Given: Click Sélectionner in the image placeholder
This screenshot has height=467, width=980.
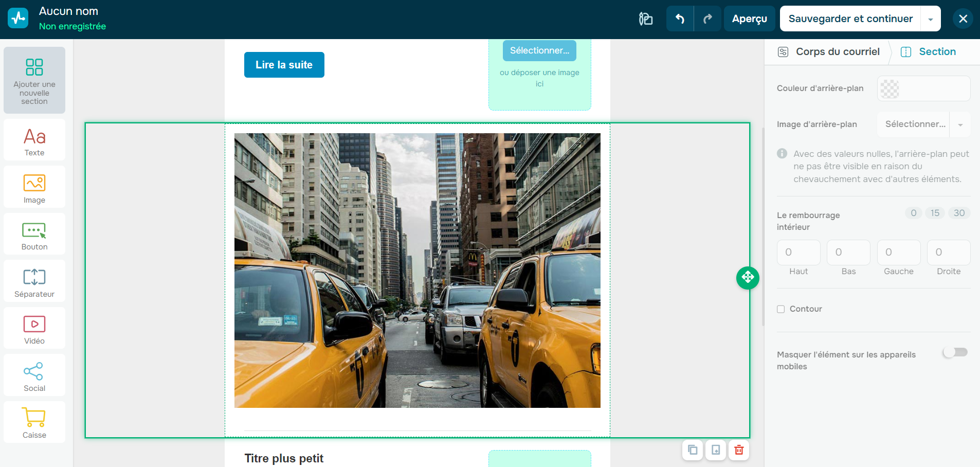Looking at the screenshot, I should point(539,50).
